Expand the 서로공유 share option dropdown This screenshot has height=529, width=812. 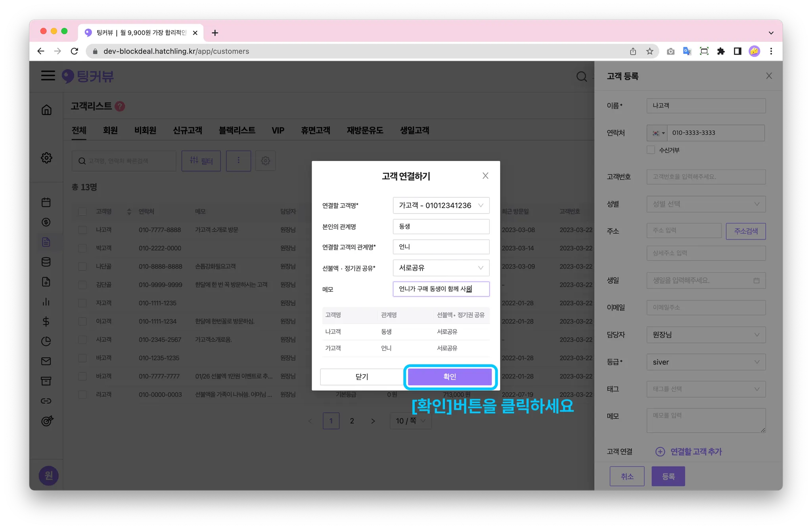tap(441, 268)
